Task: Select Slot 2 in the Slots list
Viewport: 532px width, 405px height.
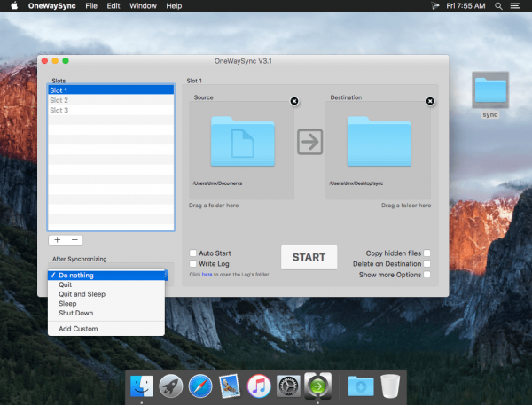Action: [x=111, y=100]
